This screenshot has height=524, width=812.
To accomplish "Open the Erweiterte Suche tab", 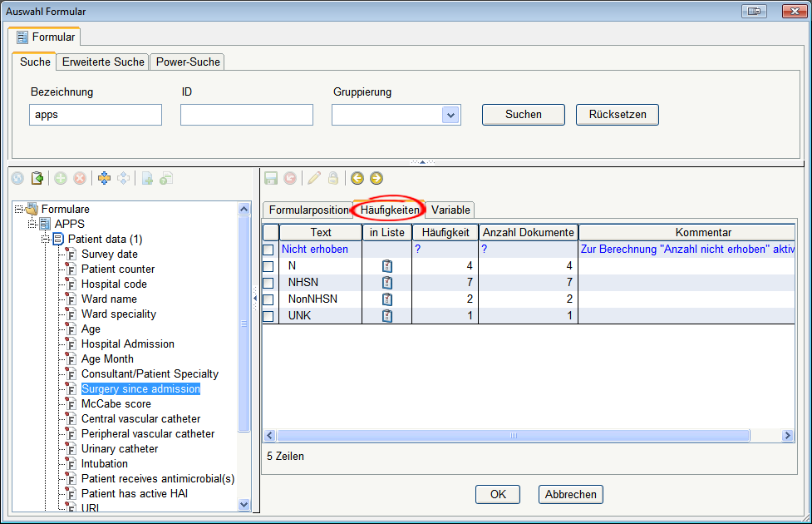I will (x=104, y=62).
